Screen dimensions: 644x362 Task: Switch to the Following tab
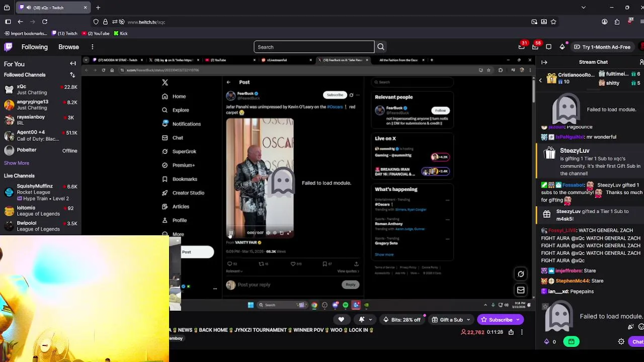[x=35, y=47]
